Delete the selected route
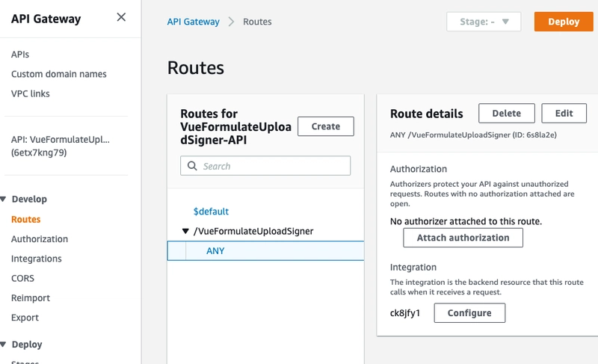Screen dimensions: 598x364 [507, 113]
